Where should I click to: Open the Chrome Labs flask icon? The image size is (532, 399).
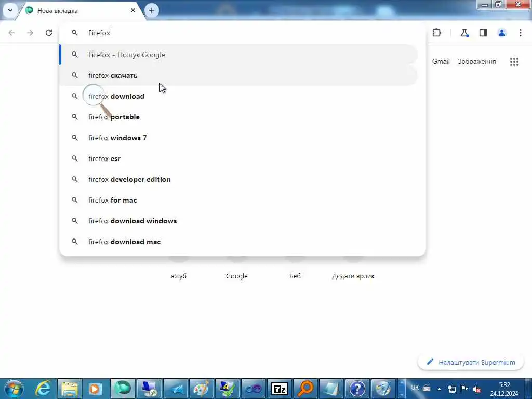pos(464,33)
